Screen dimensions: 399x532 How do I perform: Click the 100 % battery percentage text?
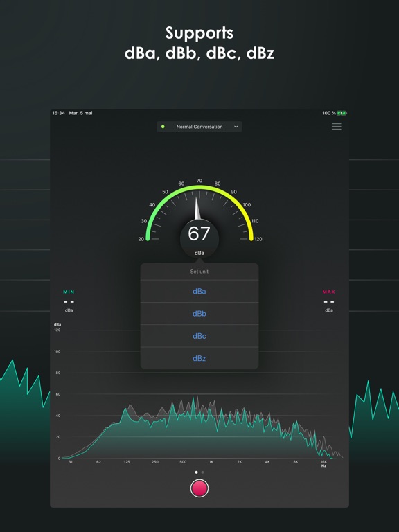[x=329, y=113]
